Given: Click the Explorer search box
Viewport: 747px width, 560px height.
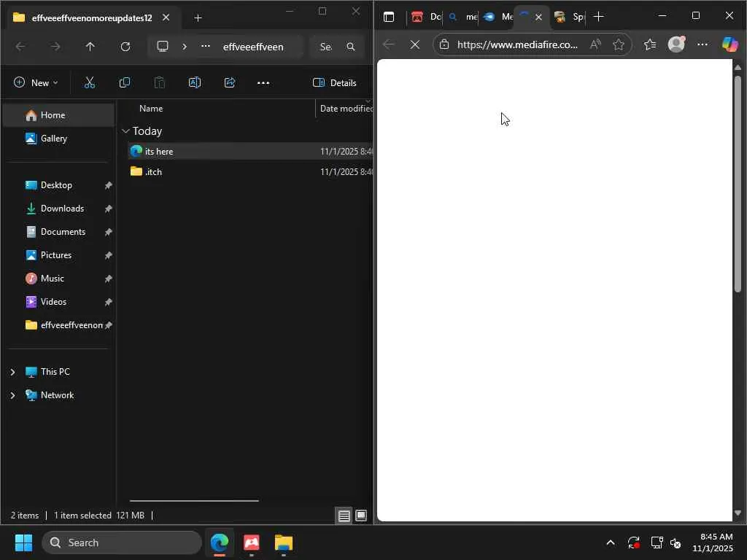Looking at the screenshot, I should (x=337, y=47).
